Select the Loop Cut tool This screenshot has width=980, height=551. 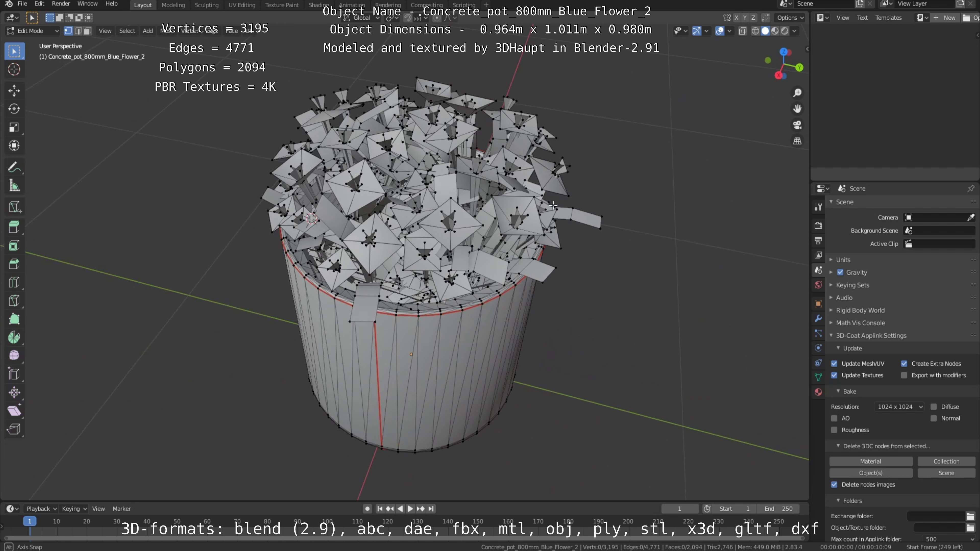point(14,282)
